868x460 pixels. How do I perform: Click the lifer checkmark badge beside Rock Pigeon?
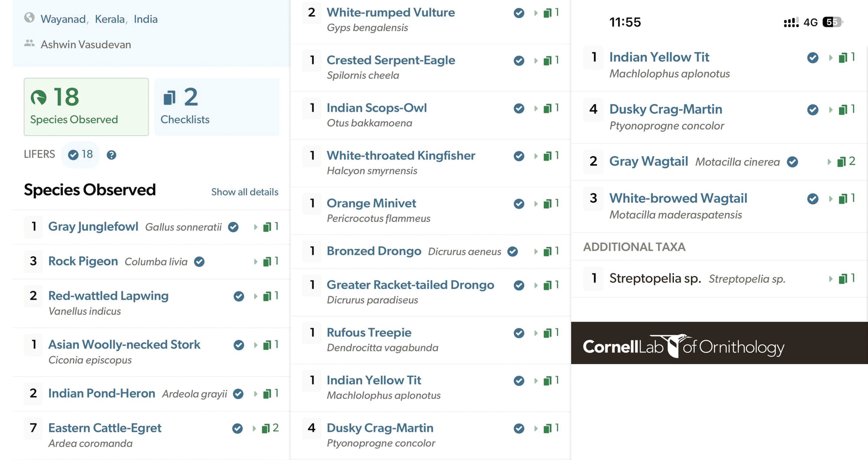click(199, 262)
